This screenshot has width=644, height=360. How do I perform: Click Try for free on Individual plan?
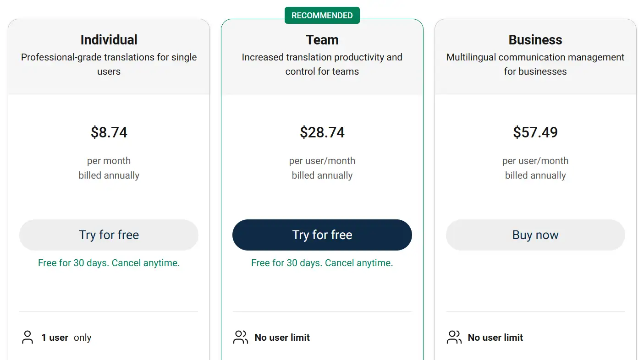(x=109, y=235)
